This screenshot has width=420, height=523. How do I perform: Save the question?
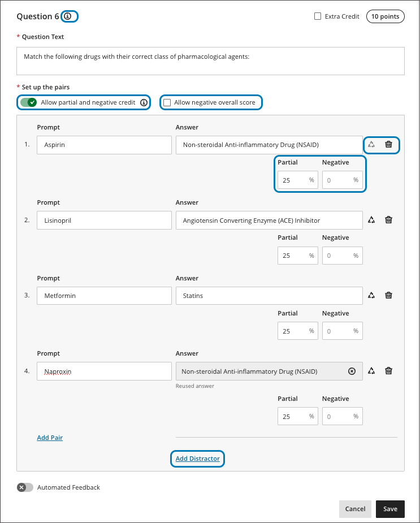click(x=390, y=509)
